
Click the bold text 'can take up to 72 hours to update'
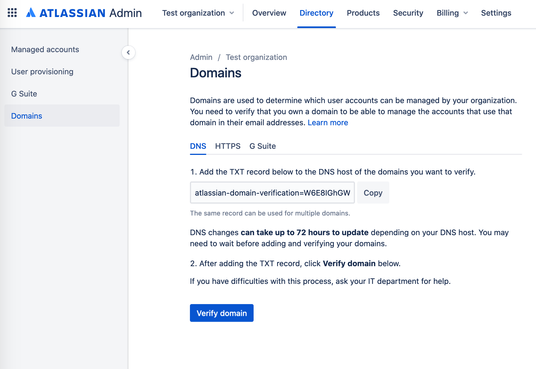[x=305, y=233]
